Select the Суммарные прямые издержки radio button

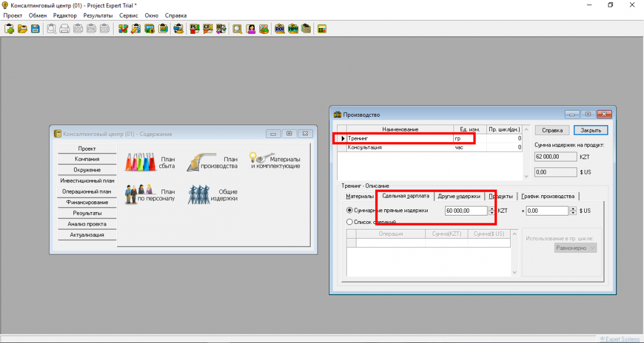pos(350,210)
